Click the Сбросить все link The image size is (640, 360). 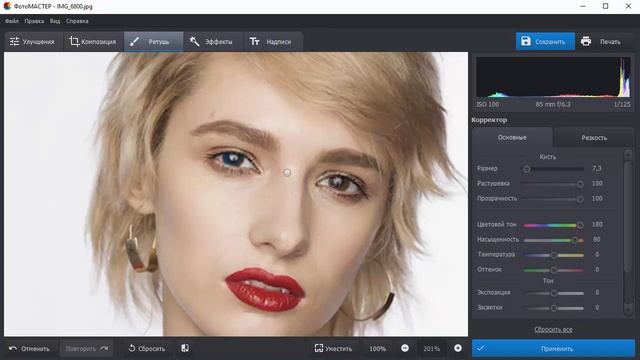(x=553, y=329)
